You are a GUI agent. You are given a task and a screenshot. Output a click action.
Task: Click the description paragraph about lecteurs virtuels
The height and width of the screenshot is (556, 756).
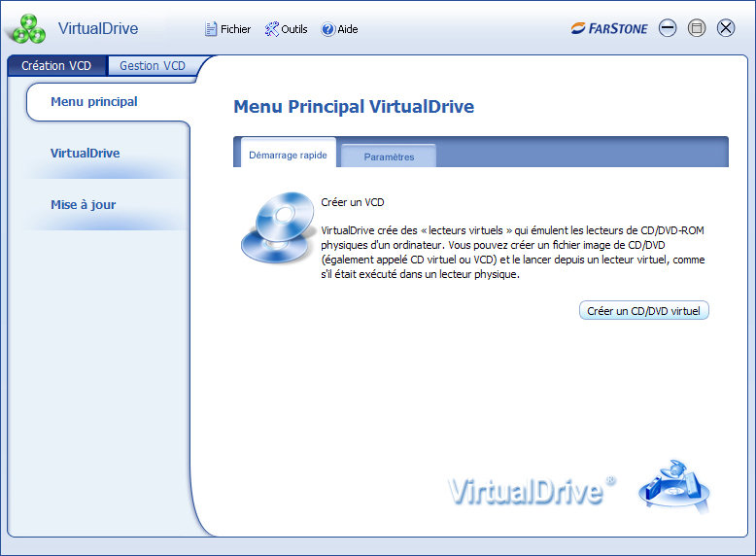(x=512, y=252)
